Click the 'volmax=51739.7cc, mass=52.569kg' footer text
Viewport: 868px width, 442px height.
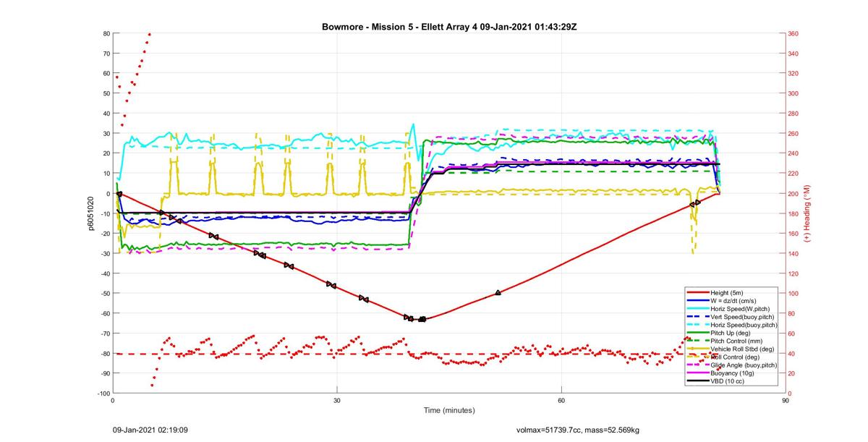pyautogui.click(x=578, y=430)
